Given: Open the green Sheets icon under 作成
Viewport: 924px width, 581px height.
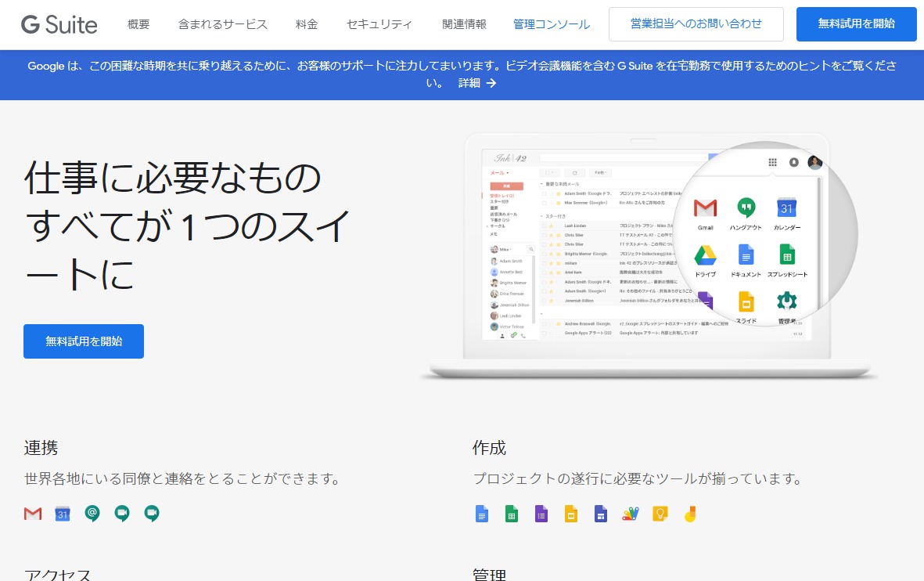Looking at the screenshot, I should tap(512, 514).
